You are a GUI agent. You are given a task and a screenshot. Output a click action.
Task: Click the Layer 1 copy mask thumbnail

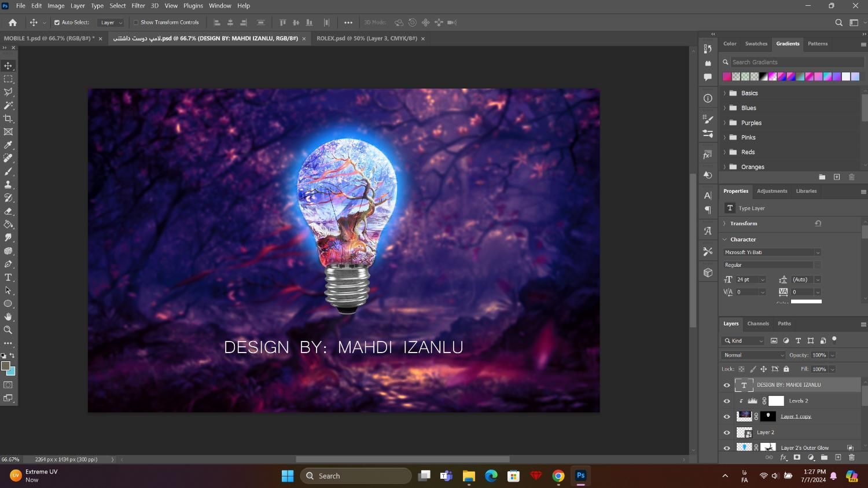[x=768, y=416]
